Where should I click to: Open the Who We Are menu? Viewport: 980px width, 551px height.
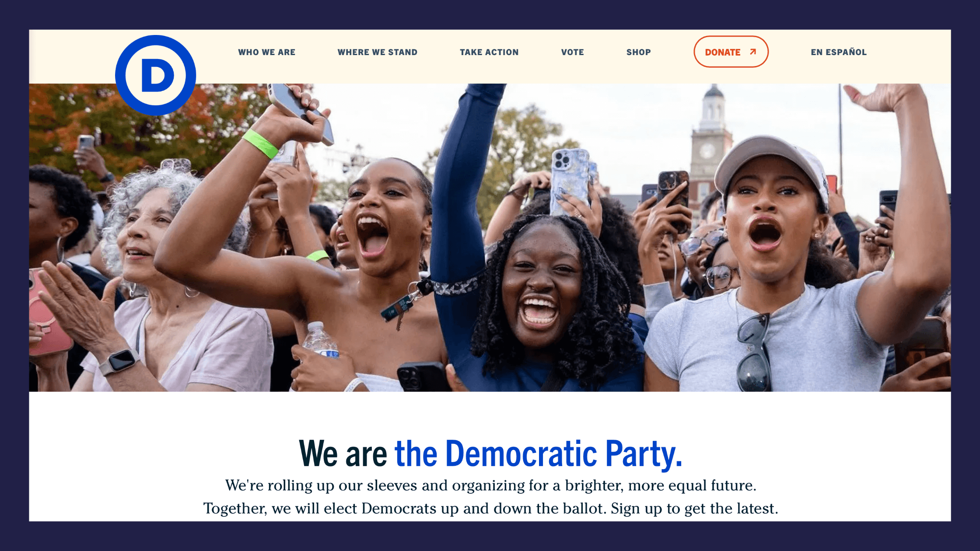click(x=266, y=52)
